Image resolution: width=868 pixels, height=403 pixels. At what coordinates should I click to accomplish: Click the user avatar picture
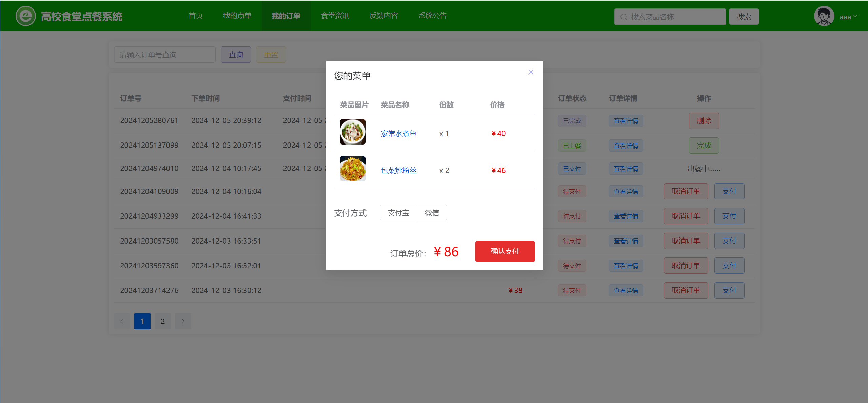tap(824, 16)
